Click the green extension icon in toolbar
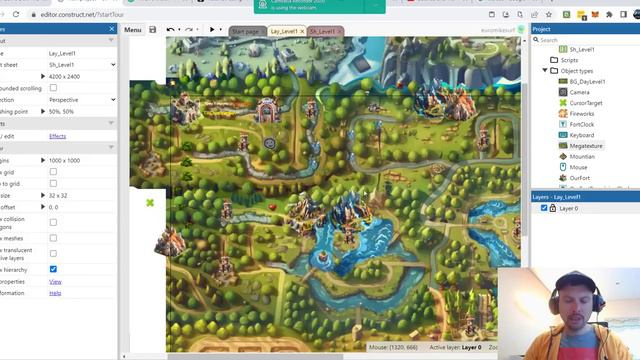This screenshot has height=360, width=640. (567, 14)
